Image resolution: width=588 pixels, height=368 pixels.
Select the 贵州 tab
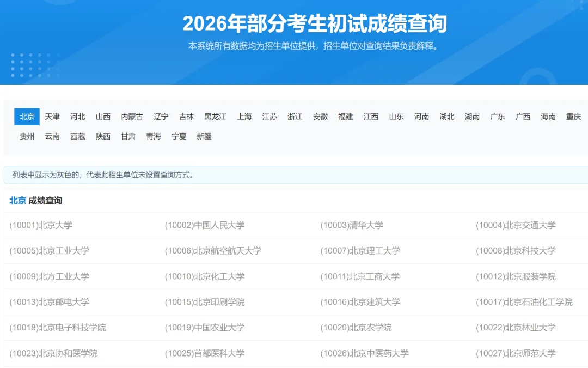27,136
